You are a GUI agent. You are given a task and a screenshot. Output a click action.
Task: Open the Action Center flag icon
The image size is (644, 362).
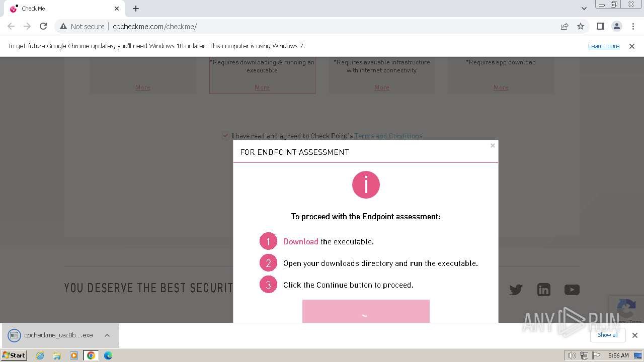596,355
